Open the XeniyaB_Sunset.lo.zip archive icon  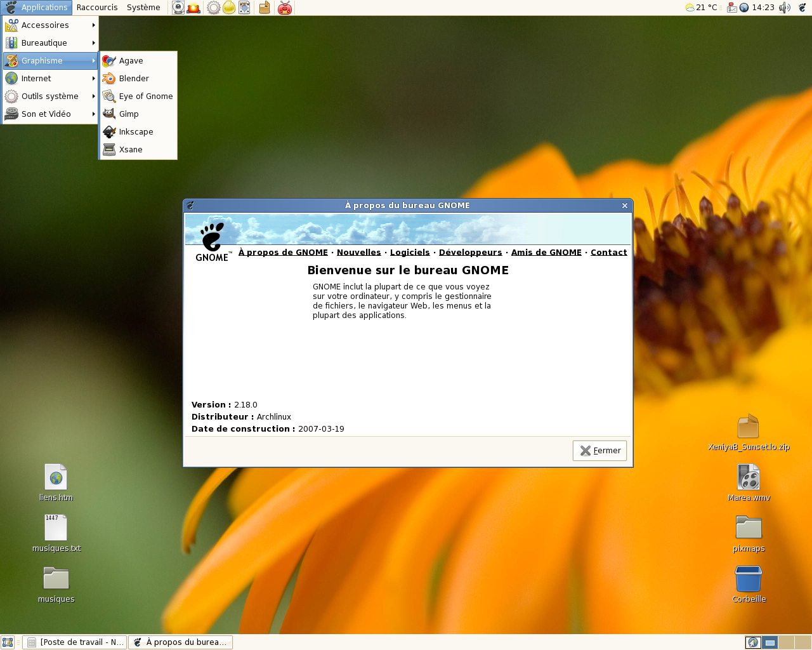click(749, 427)
